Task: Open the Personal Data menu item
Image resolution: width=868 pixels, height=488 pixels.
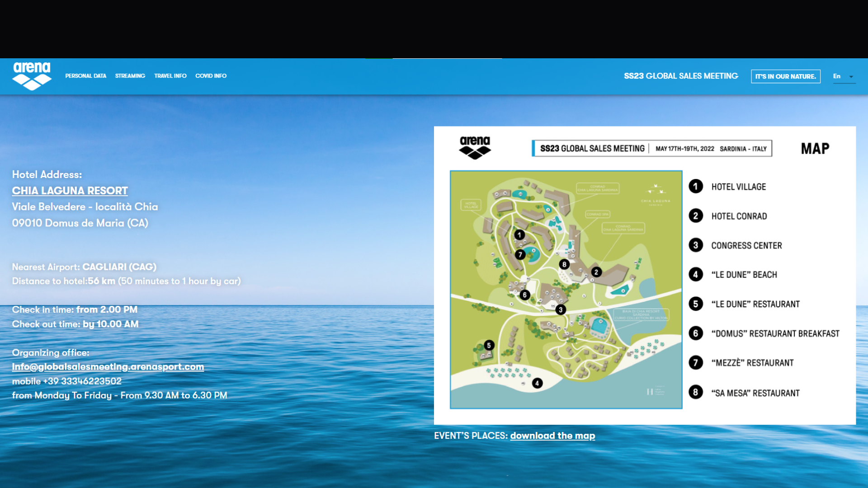Action: tap(86, 76)
